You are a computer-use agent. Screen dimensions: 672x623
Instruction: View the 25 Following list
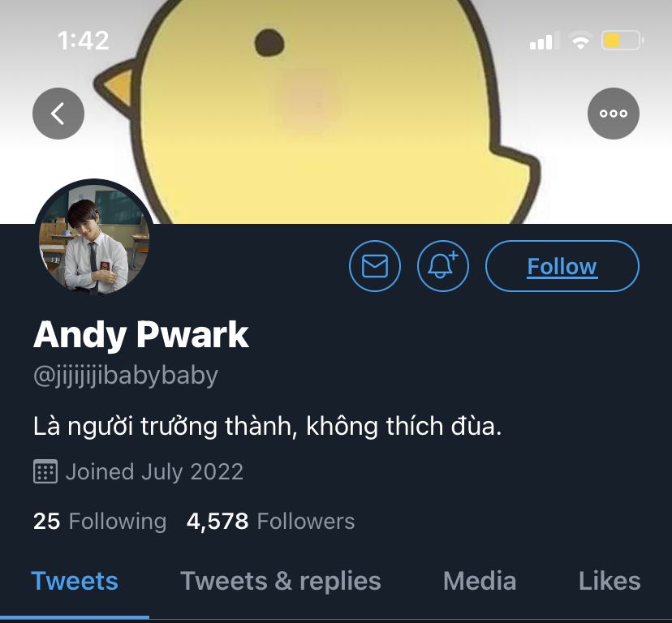point(100,522)
